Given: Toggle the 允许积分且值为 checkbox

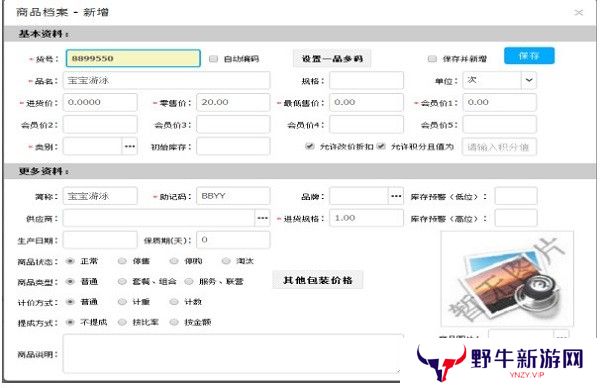Looking at the screenshot, I should point(381,146).
